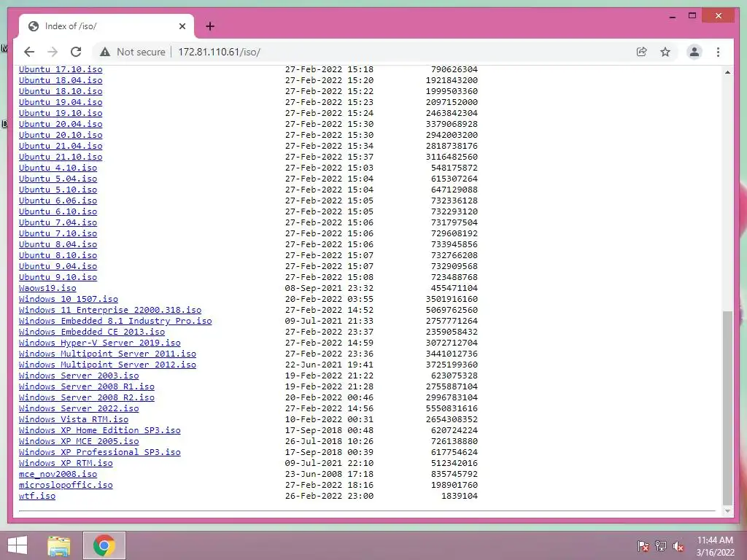
Task: Click the vertical scrollbar thumb
Action: coord(727,407)
